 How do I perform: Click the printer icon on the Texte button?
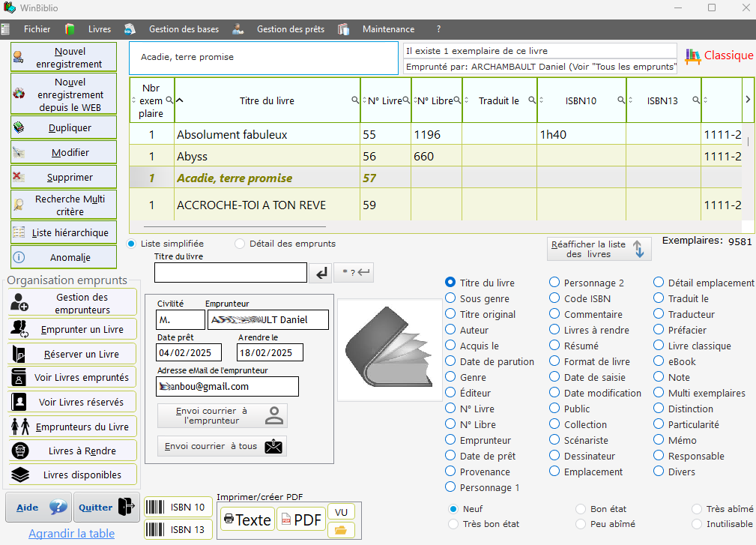[x=229, y=519]
